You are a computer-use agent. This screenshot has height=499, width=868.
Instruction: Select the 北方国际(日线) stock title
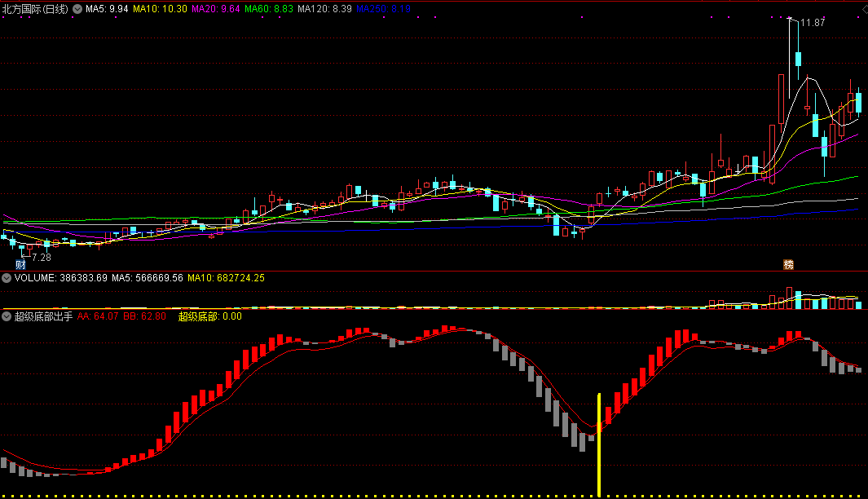point(35,9)
